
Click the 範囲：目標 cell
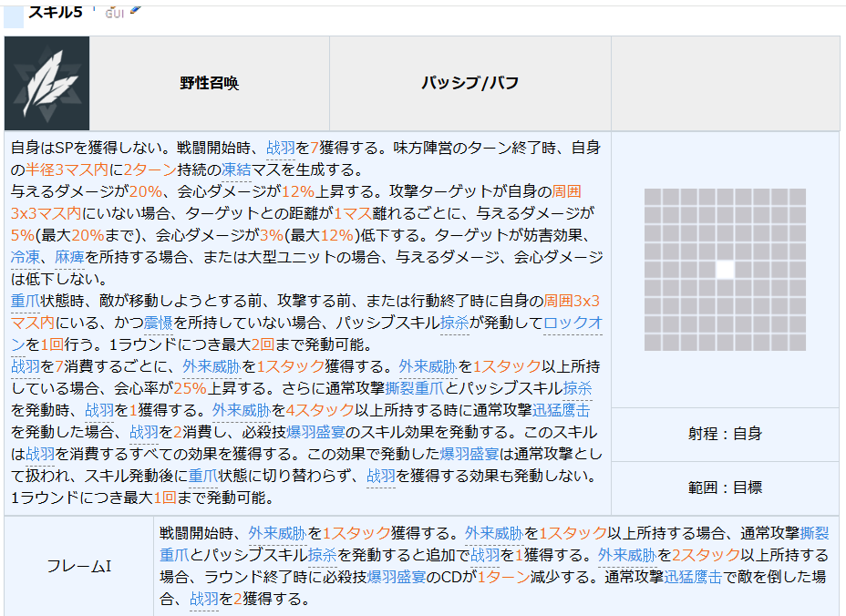[x=725, y=488]
